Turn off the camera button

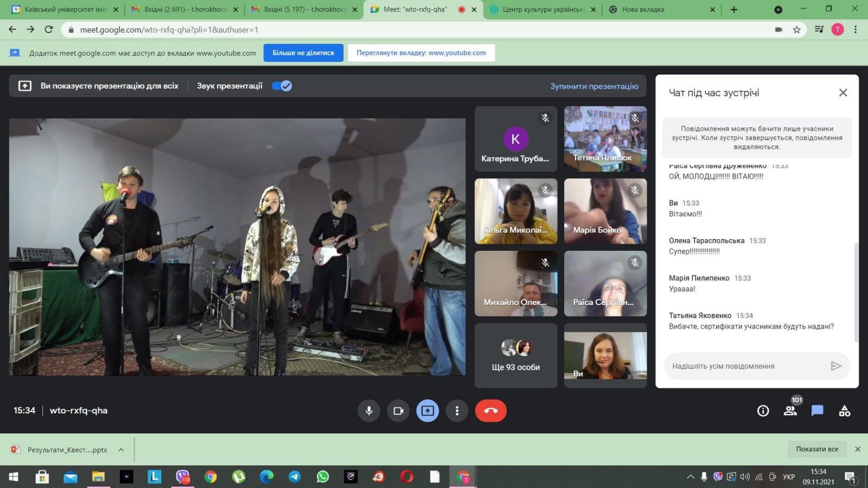tap(398, 410)
